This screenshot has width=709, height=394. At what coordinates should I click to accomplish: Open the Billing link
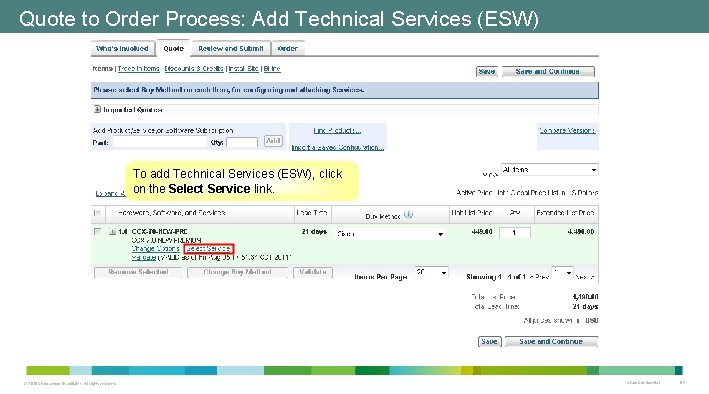[x=272, y=69]
